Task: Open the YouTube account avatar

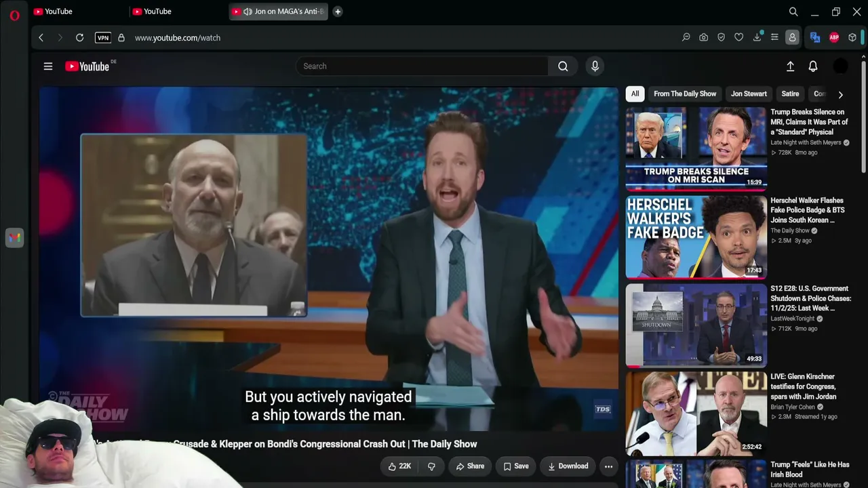Action: point(840,66)
